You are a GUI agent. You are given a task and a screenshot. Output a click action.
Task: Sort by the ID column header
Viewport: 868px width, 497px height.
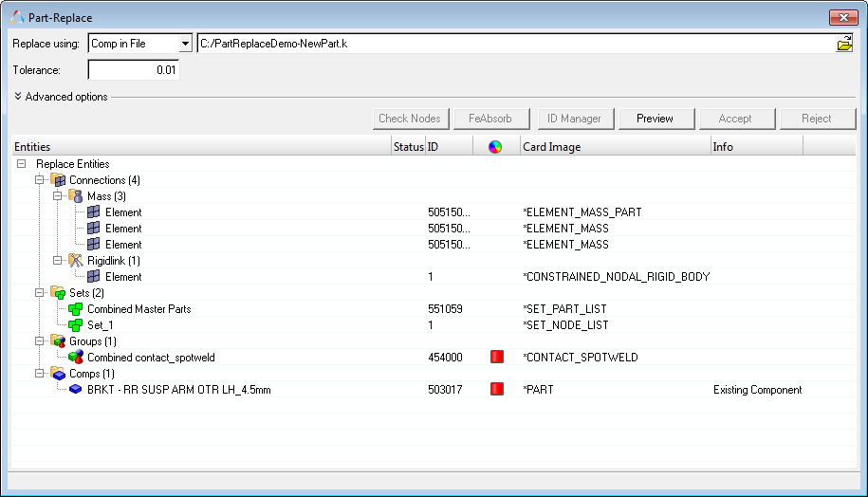[449, 147]
